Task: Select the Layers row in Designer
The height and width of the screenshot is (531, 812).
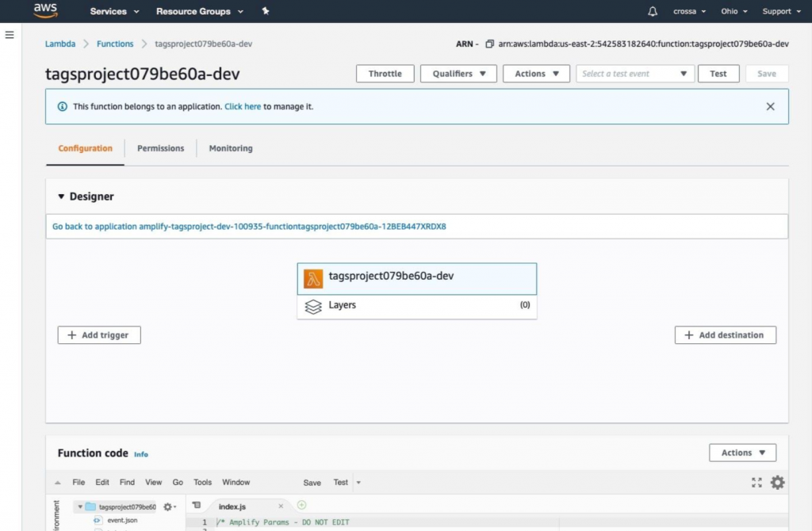Action: 417,307
